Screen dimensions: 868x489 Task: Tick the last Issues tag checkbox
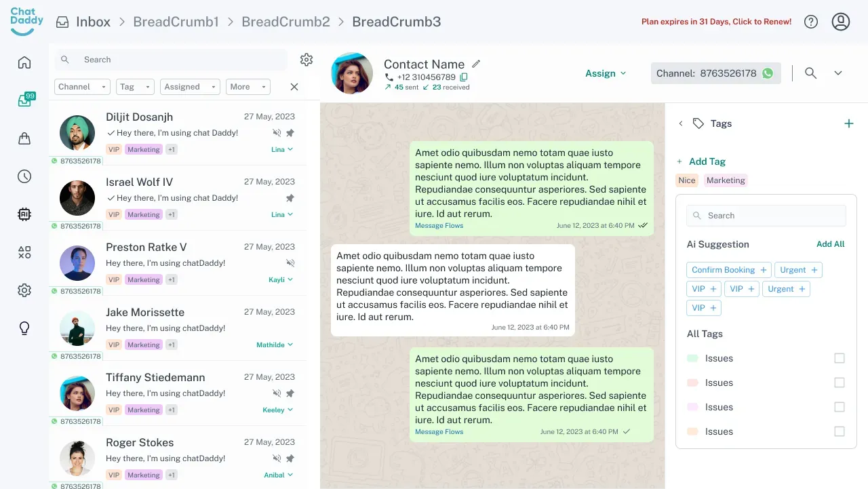pos(839,431)
